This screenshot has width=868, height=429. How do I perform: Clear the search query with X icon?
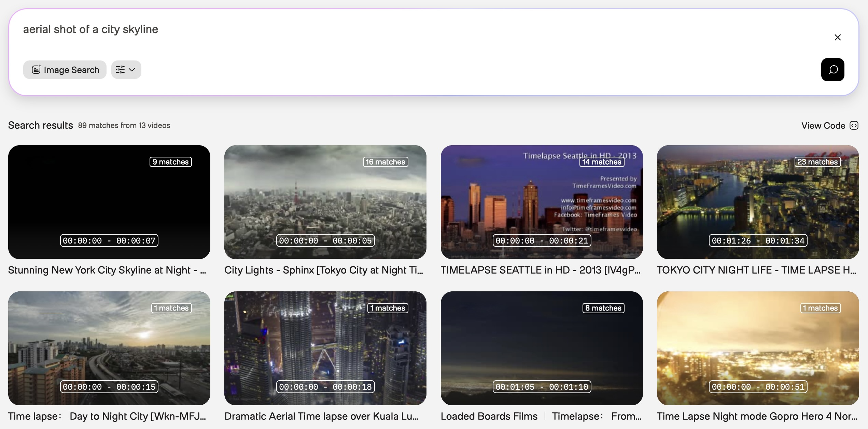(x=837, y=37)
